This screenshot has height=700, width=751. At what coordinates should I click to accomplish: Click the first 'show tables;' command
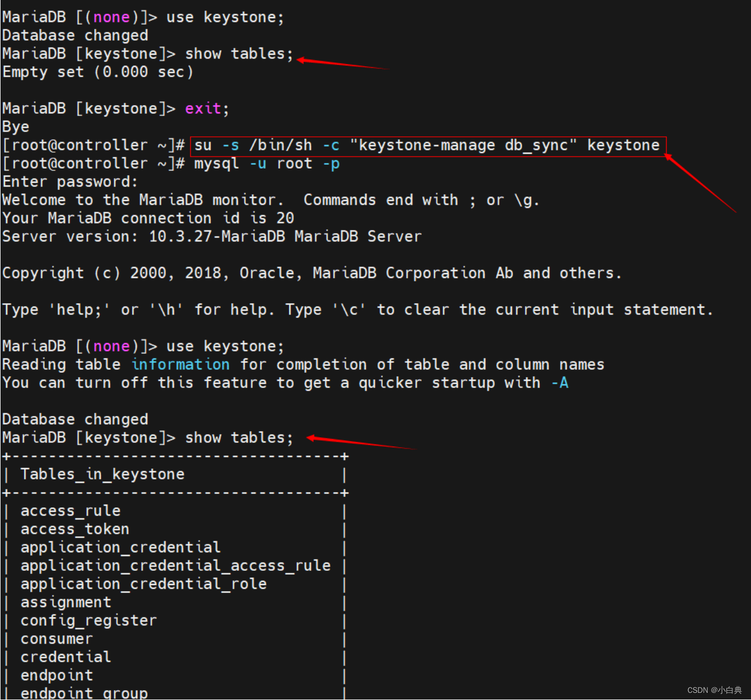[x=239, y=54]
